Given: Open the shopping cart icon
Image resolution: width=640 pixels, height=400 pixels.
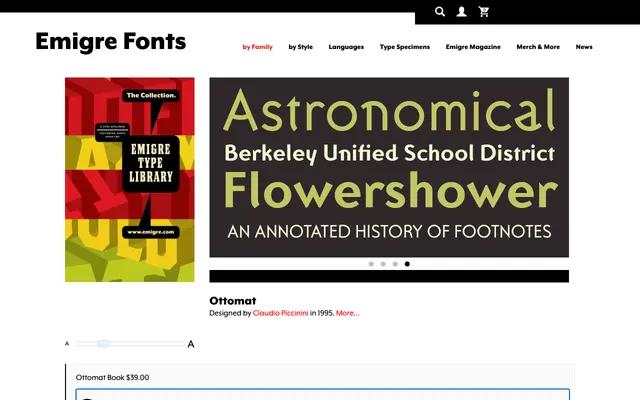Looking at the screenshot, I should pos(484,11).
